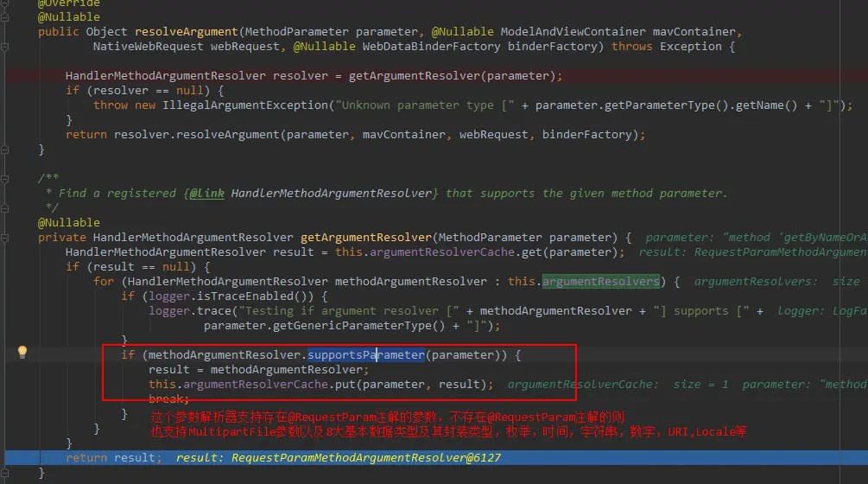The width and height of the screenshot is (868, 484).
Task: Click ModelAndViewContainer type in method signature
Action: 573,32
